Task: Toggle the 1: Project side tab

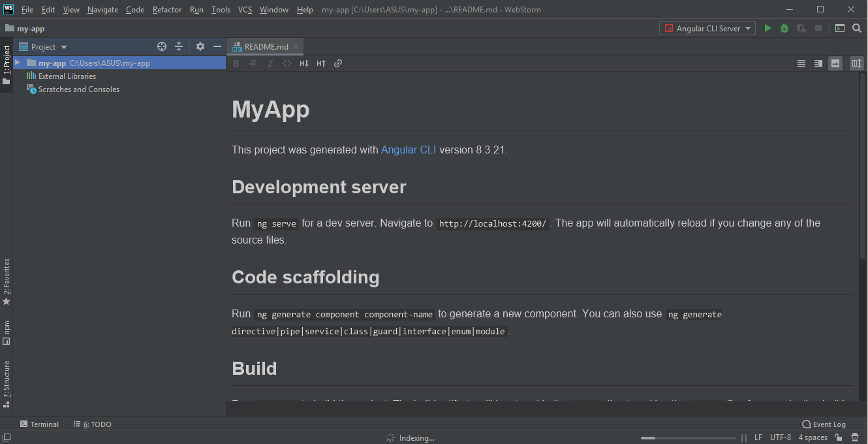Action: 7,65
